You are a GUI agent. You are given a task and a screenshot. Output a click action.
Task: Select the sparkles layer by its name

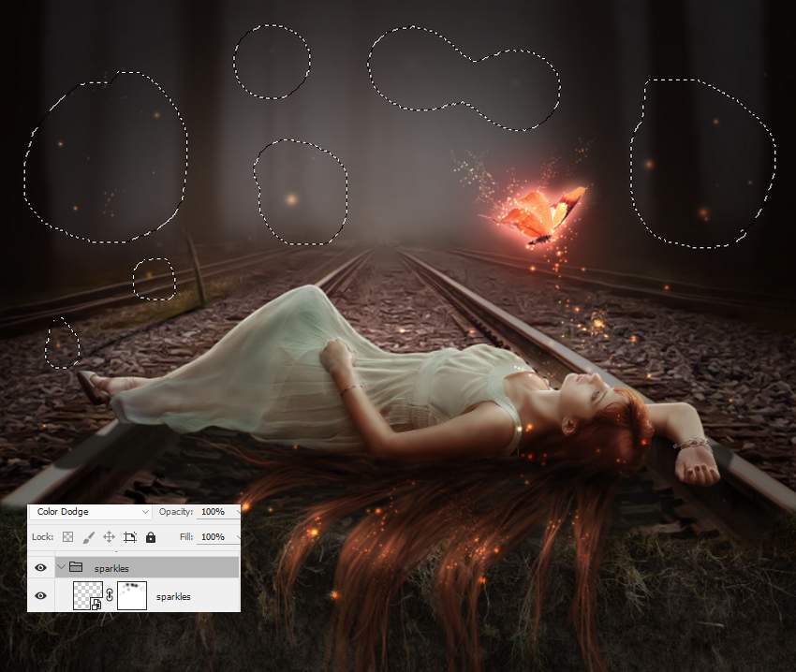[173, 596]
